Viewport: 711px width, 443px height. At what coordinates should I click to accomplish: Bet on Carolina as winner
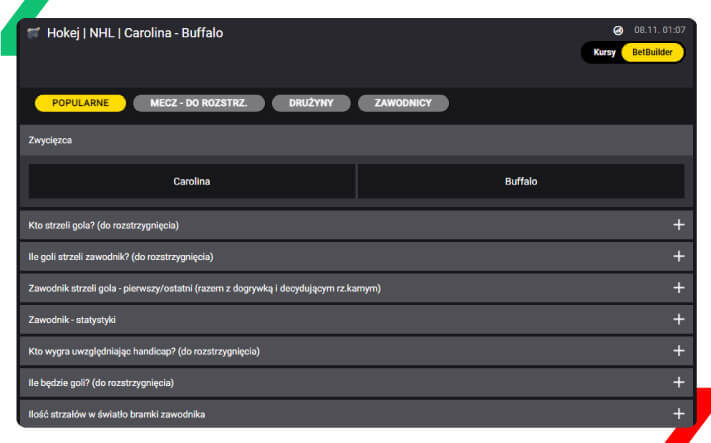[x=192, y=181]
